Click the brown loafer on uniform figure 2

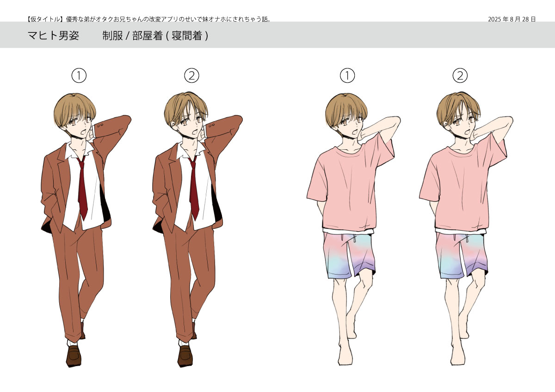[x=185, y=355]
